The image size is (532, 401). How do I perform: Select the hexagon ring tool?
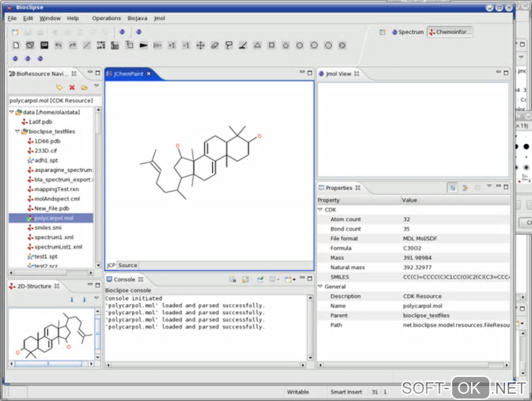coord(299,45)
